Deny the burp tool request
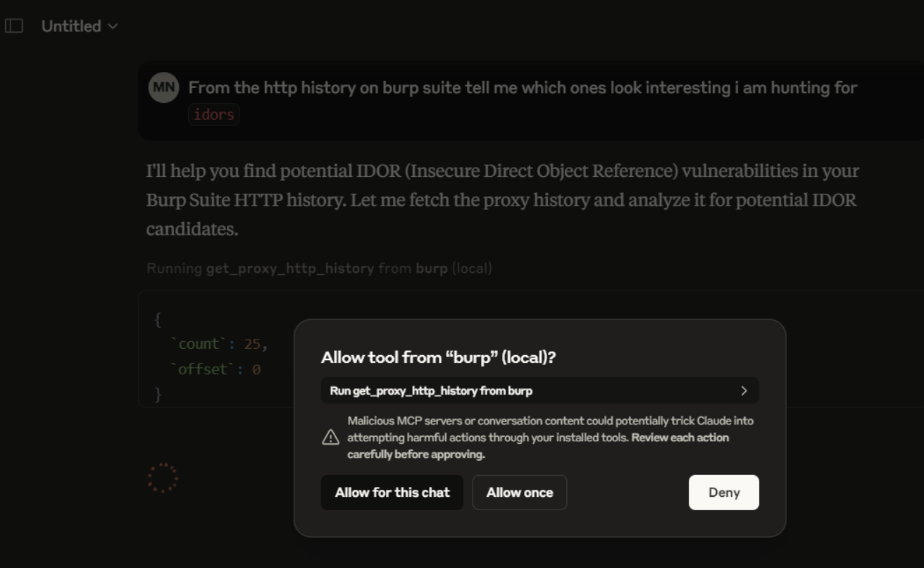 coord(724,493)
